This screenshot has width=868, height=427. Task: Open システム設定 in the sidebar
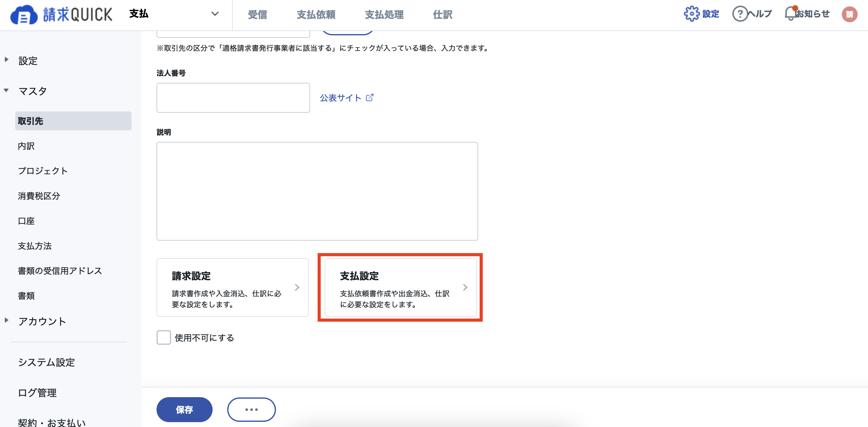[46, 362]
